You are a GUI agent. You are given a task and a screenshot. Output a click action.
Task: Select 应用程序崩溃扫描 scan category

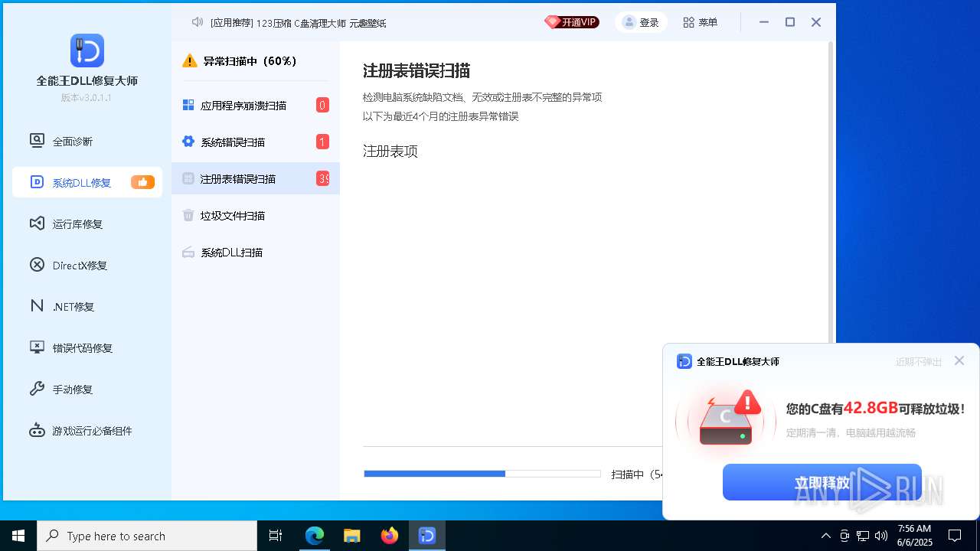tap(256, 105)
